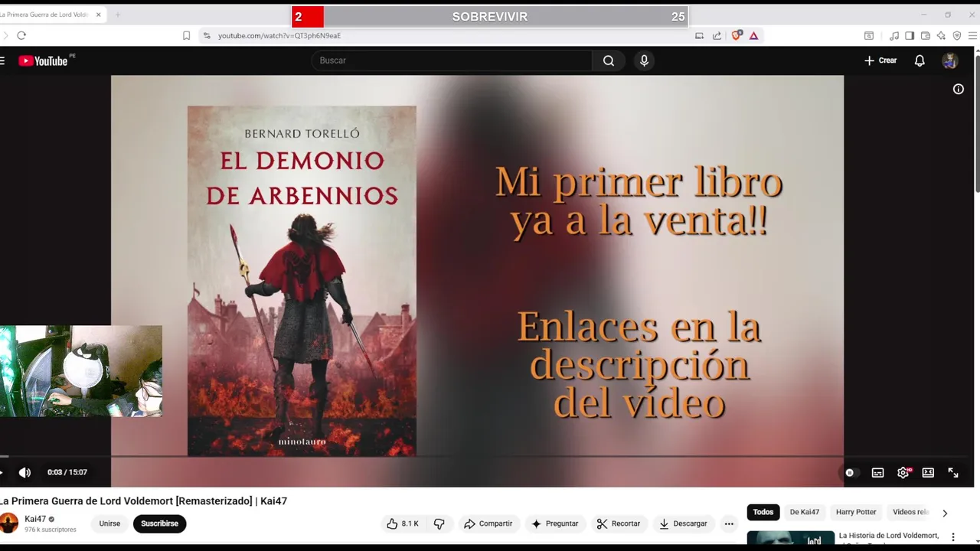980x551 pixels.
Task: Click the Unirse button
Action: pos(109,523)
